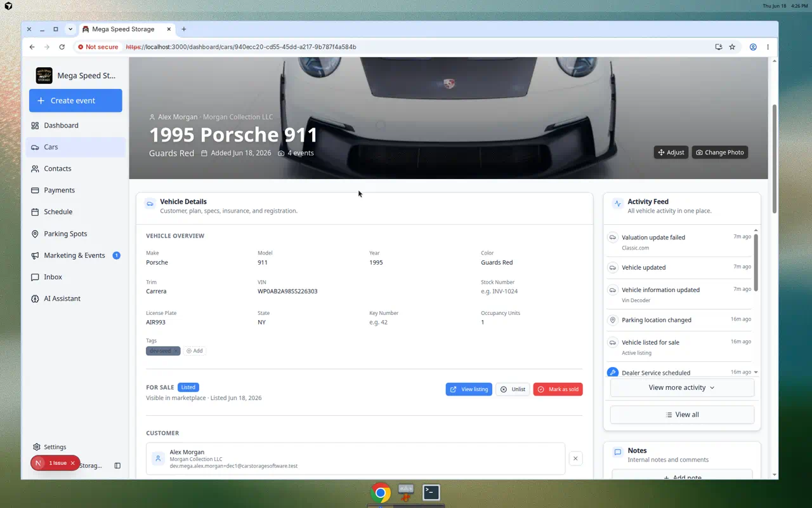Click the Add tag button
The image size is (812, 508).
coord(195,351)
